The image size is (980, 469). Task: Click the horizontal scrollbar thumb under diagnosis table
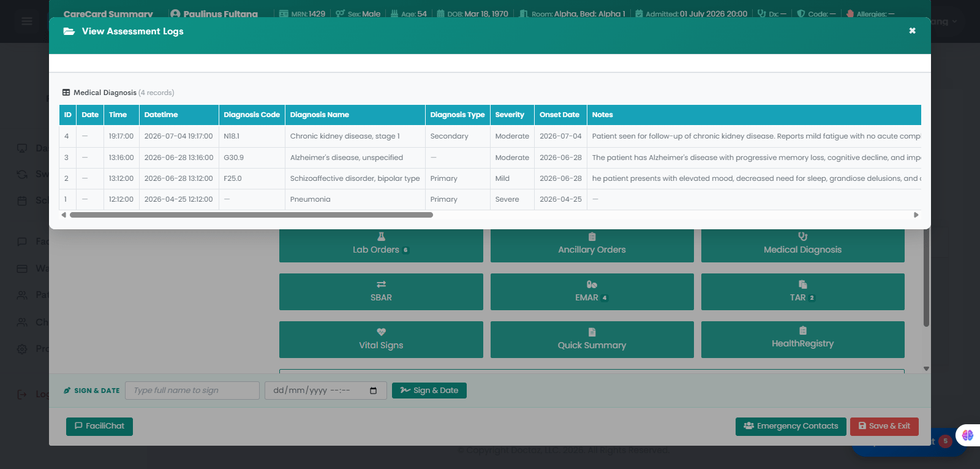tap(251, 215)
